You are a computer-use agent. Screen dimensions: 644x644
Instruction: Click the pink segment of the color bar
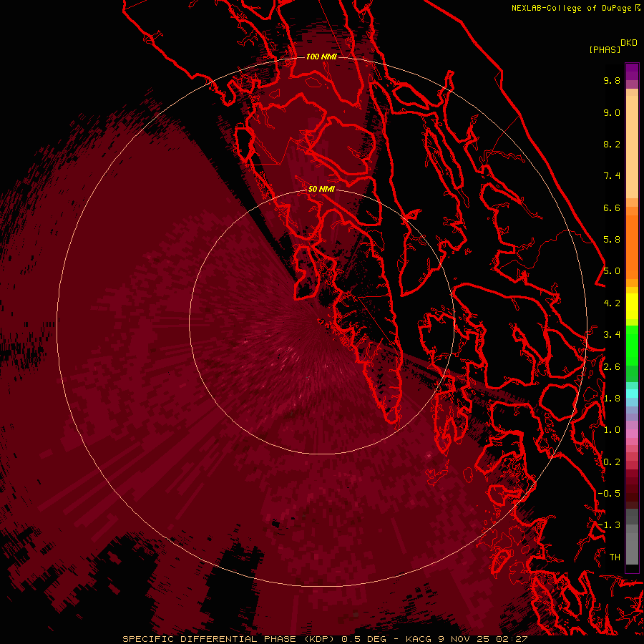[x=632, y=434]
